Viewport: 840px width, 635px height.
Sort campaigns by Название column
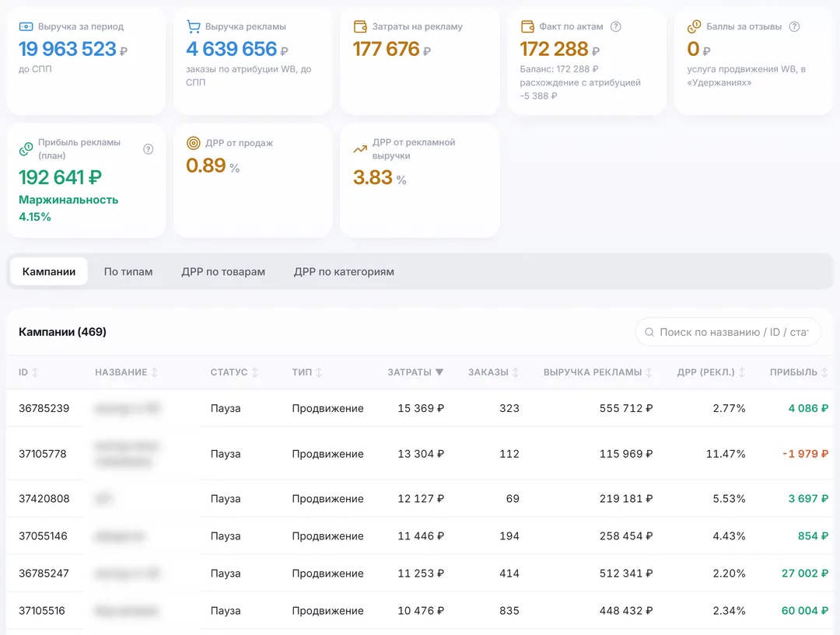(x=126, y=372)
